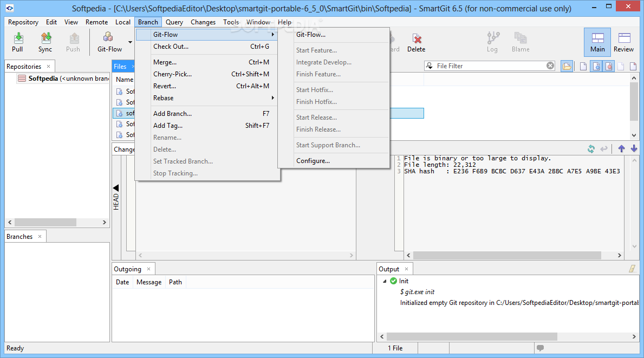
Task: Click the Softpedia repository icon
Action: 22,79
